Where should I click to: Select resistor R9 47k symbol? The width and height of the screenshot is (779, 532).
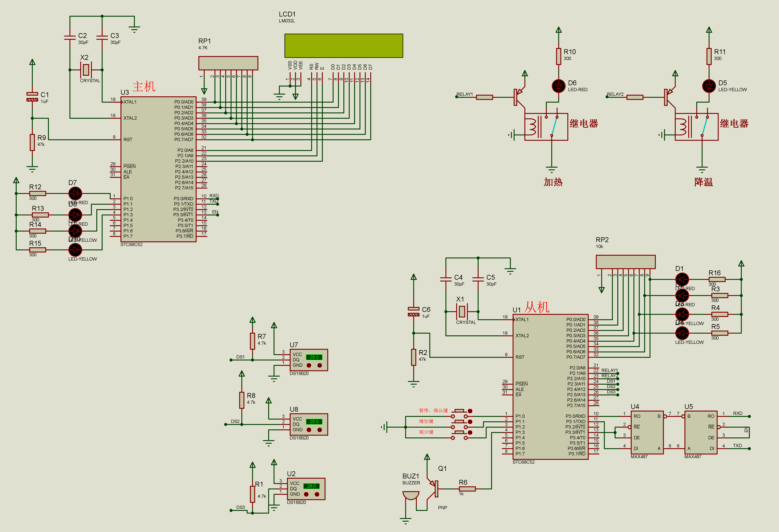(32, 143)
